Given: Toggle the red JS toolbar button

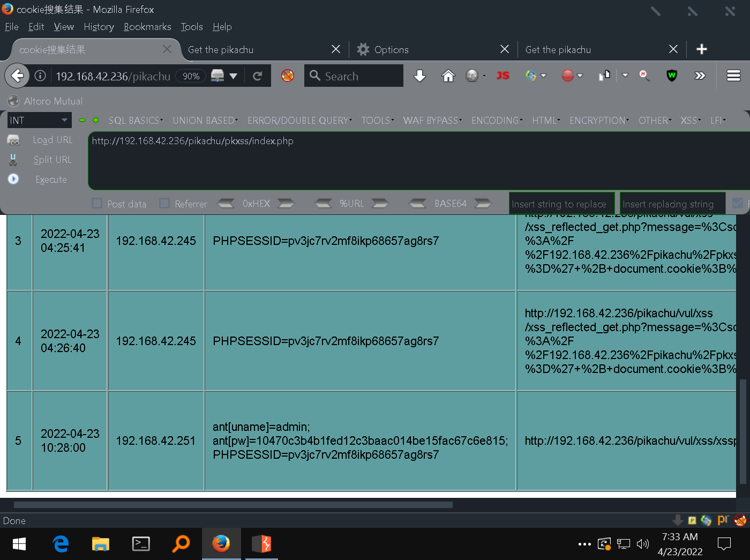Looking at the screenshot, I should tap(502, 76).
